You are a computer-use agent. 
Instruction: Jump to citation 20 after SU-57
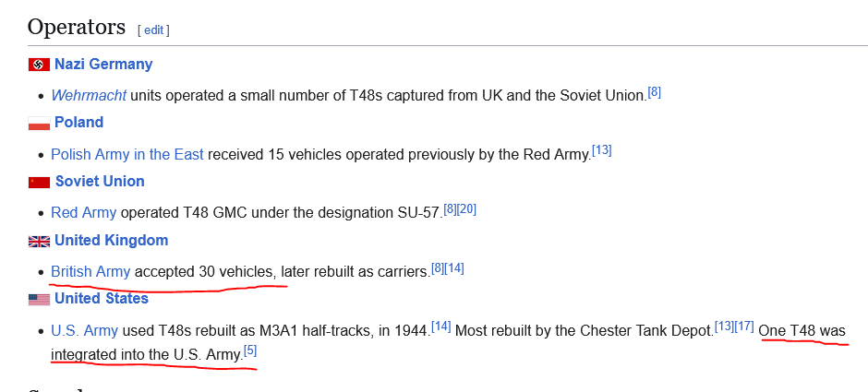pyautogui.click(x=468, y=209)
